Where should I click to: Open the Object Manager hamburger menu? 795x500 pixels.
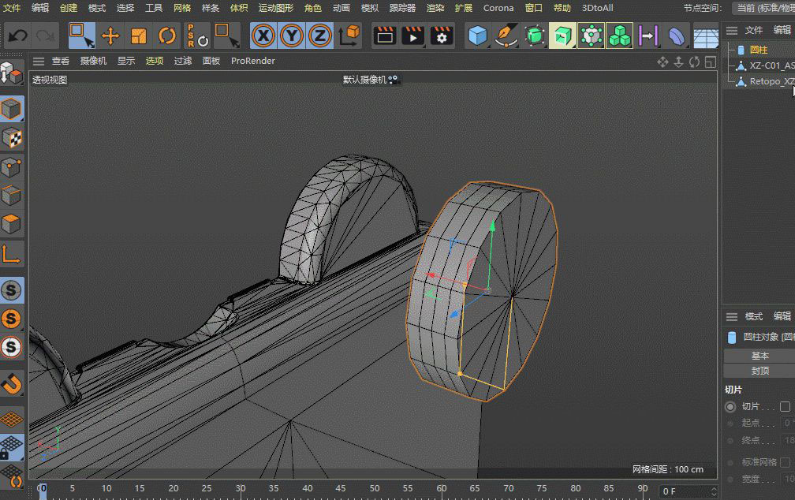(732, 30)
